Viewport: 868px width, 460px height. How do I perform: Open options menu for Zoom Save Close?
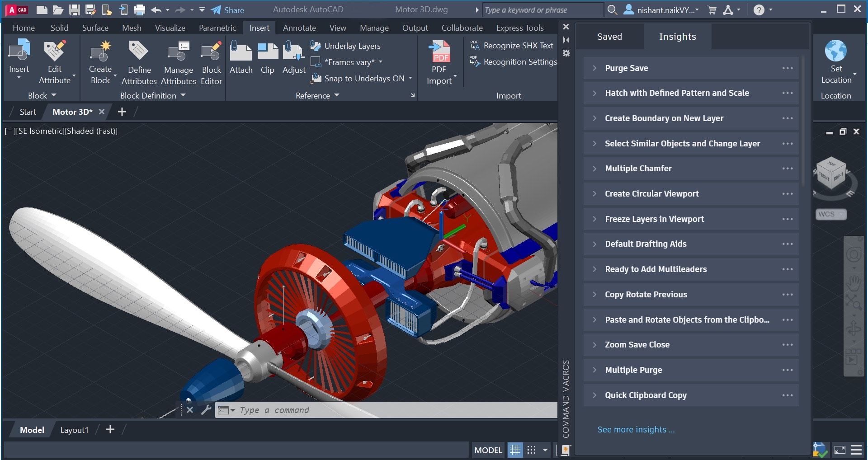787,345
